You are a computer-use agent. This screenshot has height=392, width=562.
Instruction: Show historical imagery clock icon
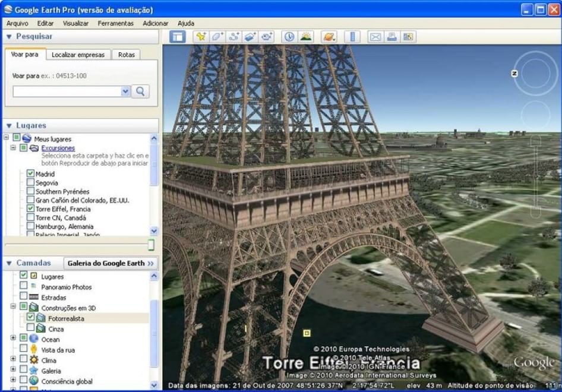coord(289,37)
